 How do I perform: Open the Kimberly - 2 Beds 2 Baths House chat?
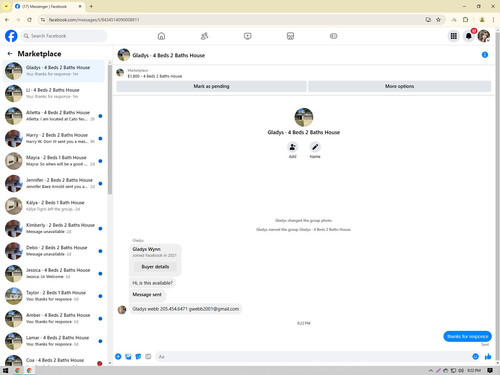pos(54,228)
